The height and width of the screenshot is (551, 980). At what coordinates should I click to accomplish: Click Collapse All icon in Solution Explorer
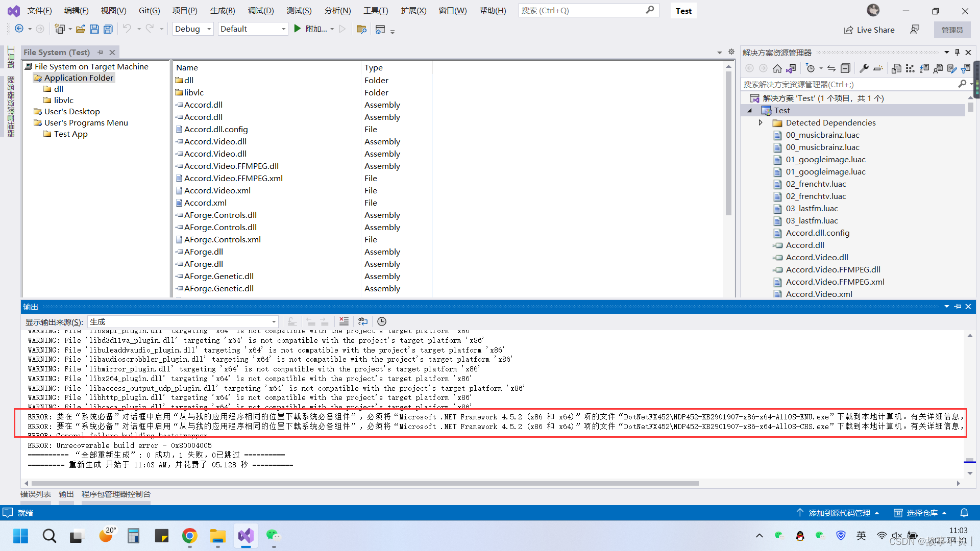[x=845, y=68]
